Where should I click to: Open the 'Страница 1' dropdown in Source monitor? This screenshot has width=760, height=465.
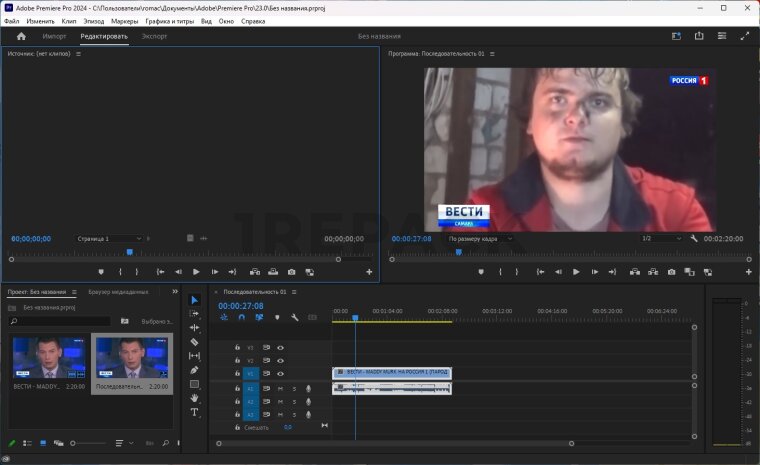pyautogui.click(x=109, y=239)
